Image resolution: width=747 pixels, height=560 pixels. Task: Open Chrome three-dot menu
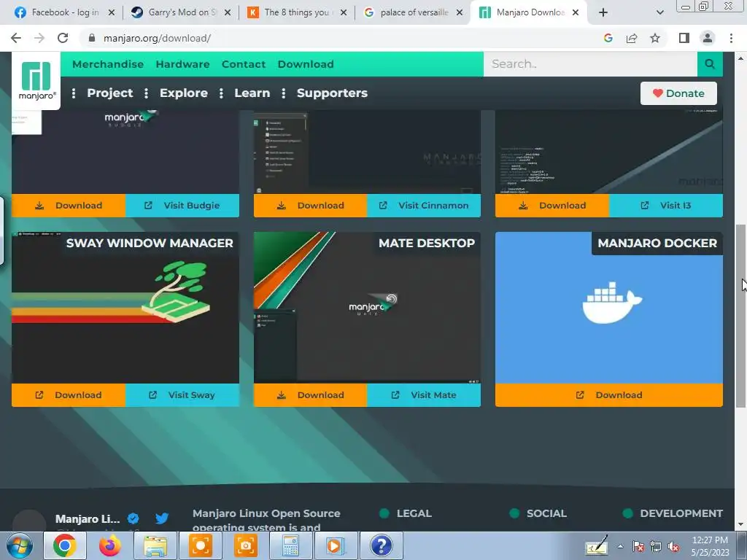[731, 38]
